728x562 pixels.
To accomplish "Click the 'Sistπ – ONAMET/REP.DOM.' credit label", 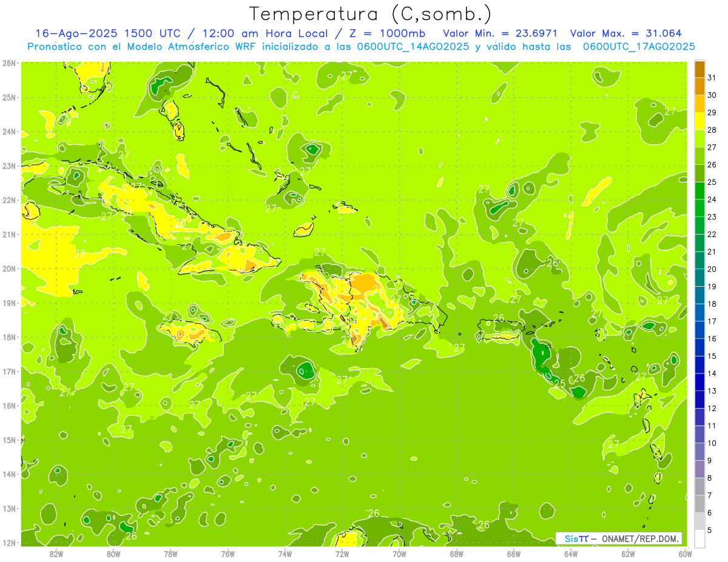I will [x=619, y=538].
